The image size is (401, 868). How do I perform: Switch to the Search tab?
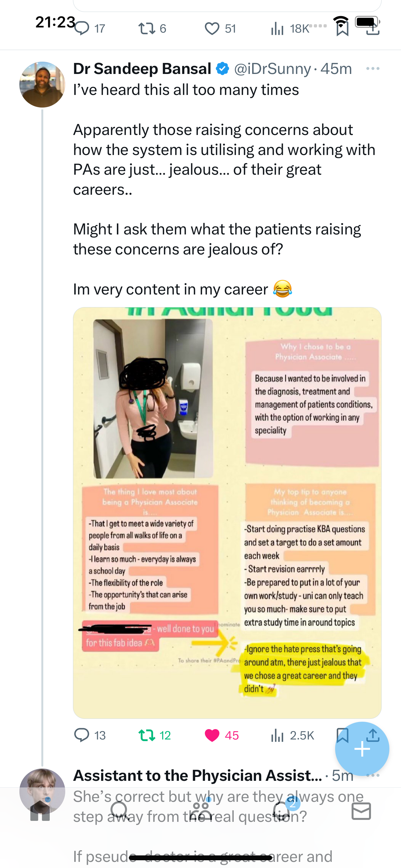pos(119,811)
